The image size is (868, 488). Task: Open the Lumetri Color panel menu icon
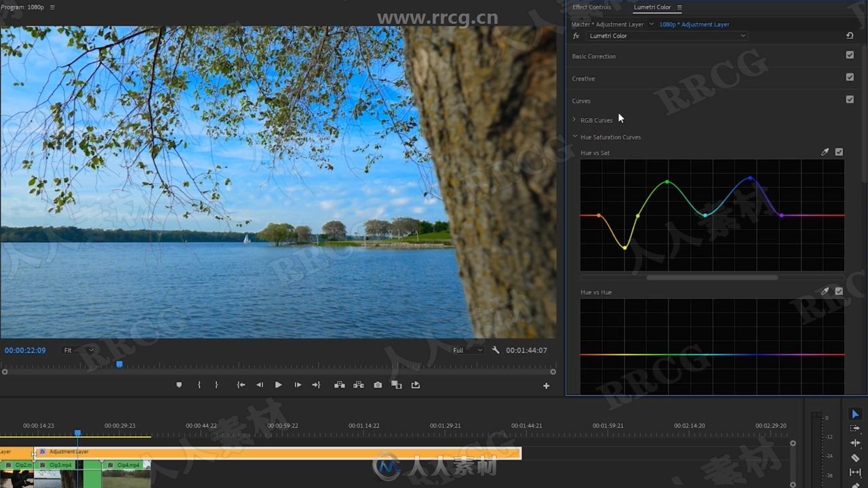click(x=679, y=7)
